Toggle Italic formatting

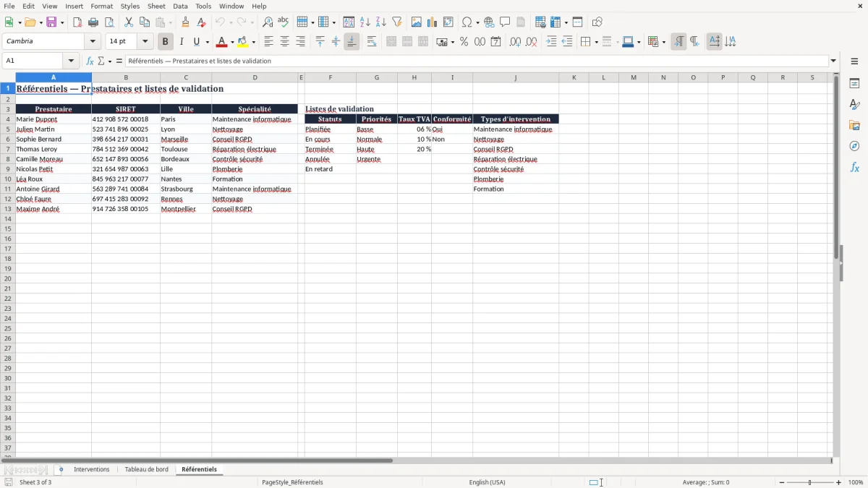click(182, 42)
